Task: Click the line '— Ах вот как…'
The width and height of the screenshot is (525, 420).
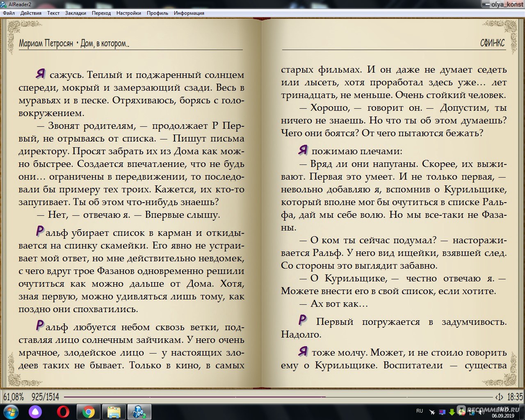Action: click(x=333, y=304)
